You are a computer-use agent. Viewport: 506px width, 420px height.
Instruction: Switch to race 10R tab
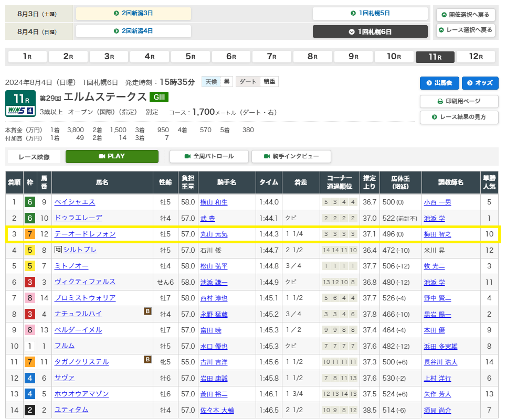(x=394, y=57)
